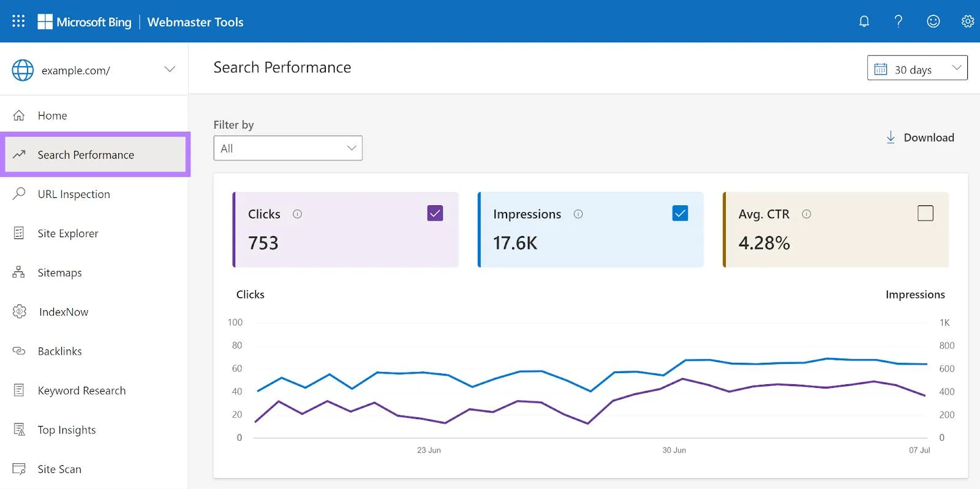Click the Microsoft Bing logo
Viewport: 980px width, 489px height.
click(x=85, y=22)
